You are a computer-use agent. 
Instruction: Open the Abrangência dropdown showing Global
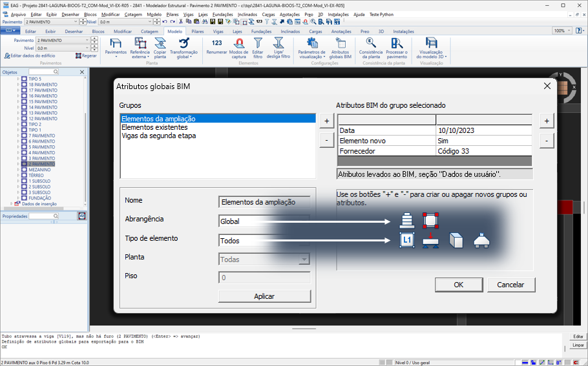264,221
